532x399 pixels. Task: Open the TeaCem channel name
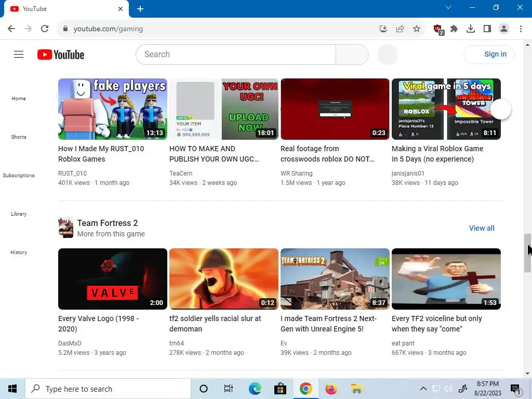(181, 173)
